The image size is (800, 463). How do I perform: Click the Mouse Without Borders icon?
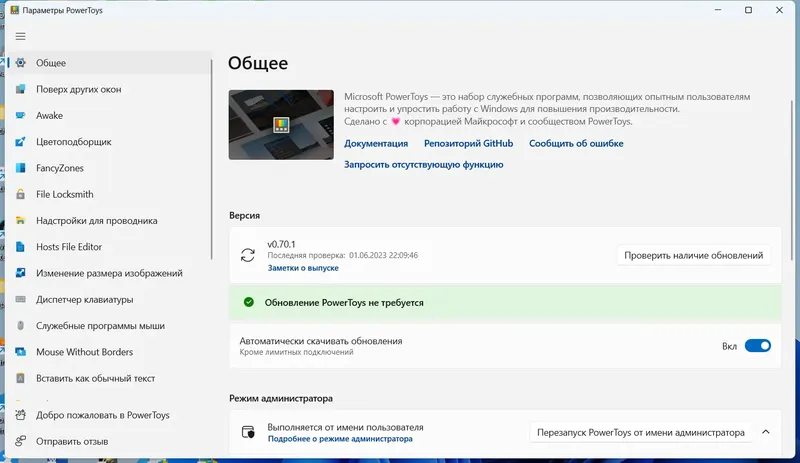point(20,352)
